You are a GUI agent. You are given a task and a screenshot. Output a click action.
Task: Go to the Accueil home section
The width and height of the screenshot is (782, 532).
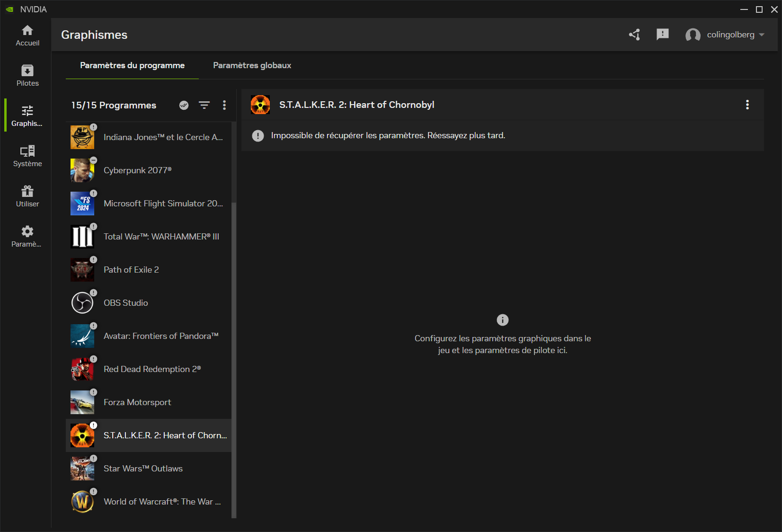pyautogui.click(x=27, y=36)
